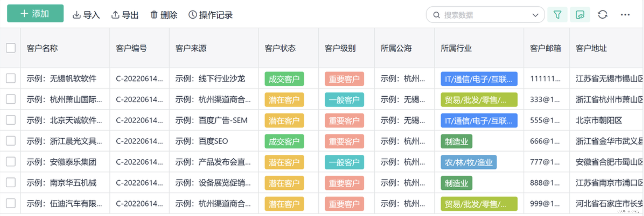Click the magnifier icon in search box
644x216 pixels.
tap(437, 15)
